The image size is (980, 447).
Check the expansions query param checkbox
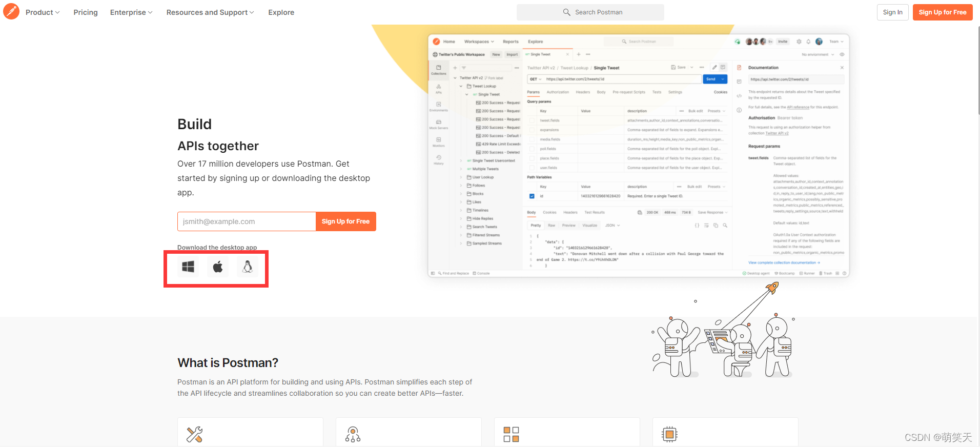532,130
